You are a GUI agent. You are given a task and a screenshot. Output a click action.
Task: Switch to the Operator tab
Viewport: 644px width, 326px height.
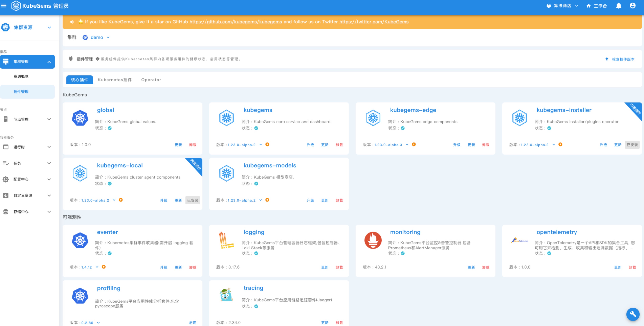(x=151, y=80)
